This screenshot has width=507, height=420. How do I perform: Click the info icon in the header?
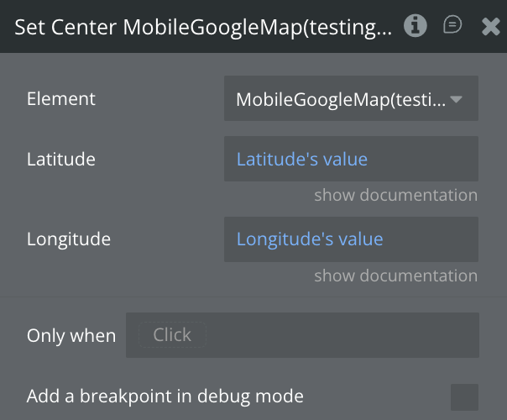coord(415,26)
